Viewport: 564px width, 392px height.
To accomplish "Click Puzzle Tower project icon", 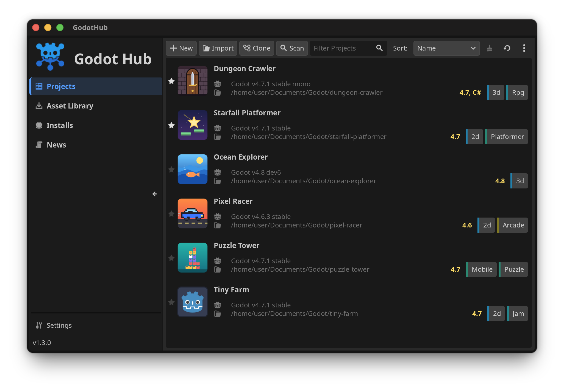I will pos(193,258).
